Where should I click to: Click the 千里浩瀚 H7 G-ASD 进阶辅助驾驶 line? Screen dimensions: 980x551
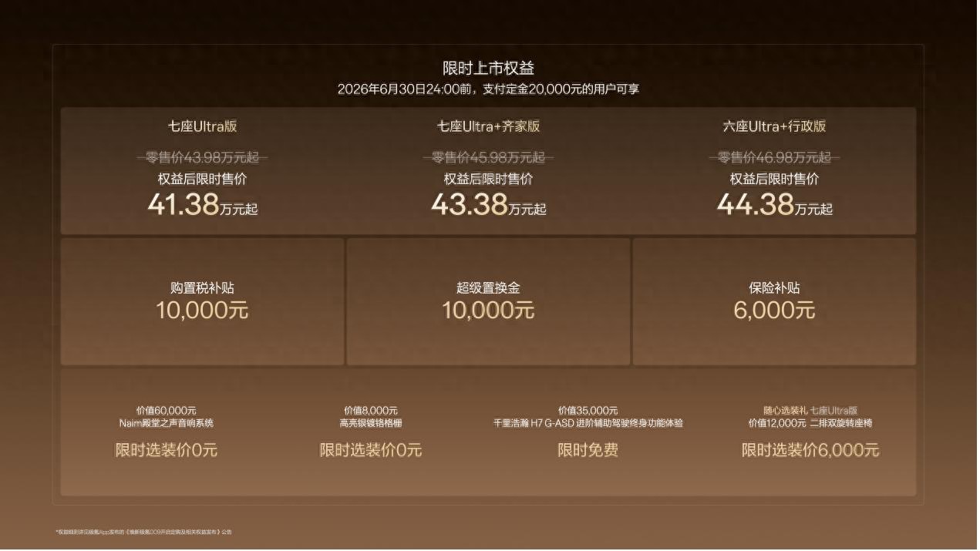coord(588,423)
